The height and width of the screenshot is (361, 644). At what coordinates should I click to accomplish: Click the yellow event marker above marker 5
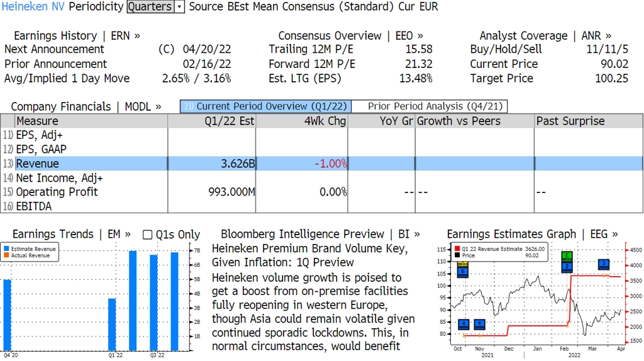click(x=463, y=264)
